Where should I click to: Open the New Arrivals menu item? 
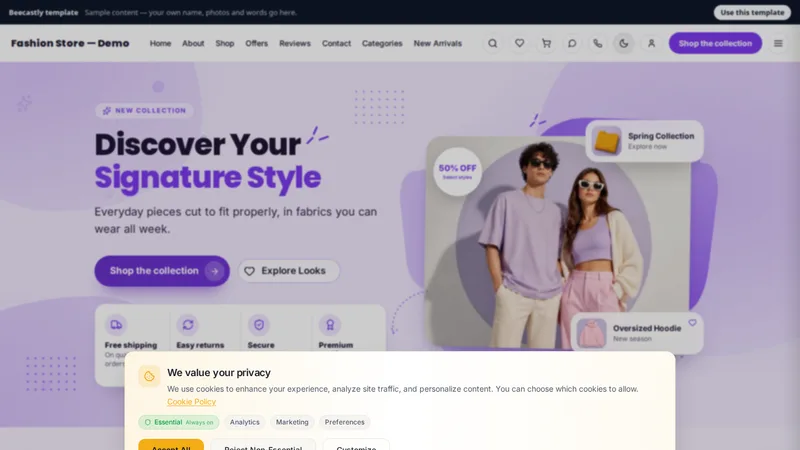[437, 43]
